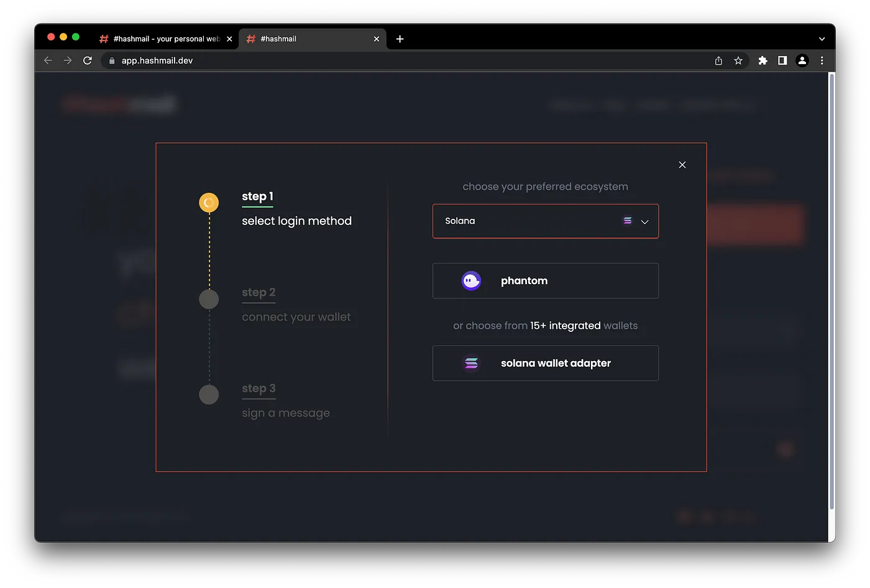Click the step 2 heading
The width and height of the screenshot is (870, 588).
click(x=259, y=292)
